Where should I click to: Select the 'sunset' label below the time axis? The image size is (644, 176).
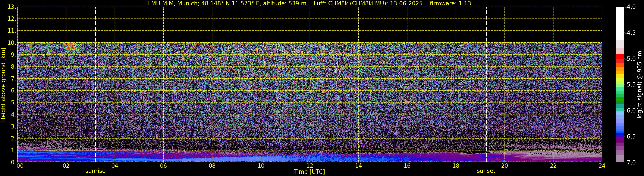[486, 171]
